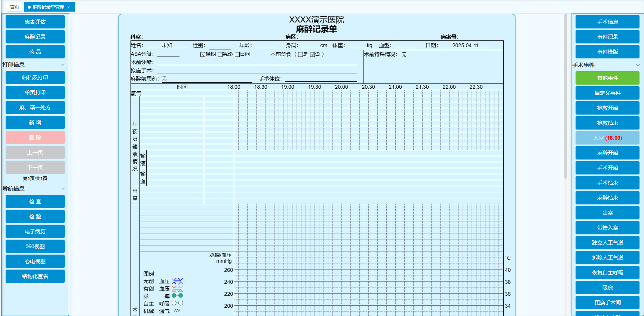The image size is (644, 316).
Task: Uncheck the 择期 checkbox
Action: [203, 55]
